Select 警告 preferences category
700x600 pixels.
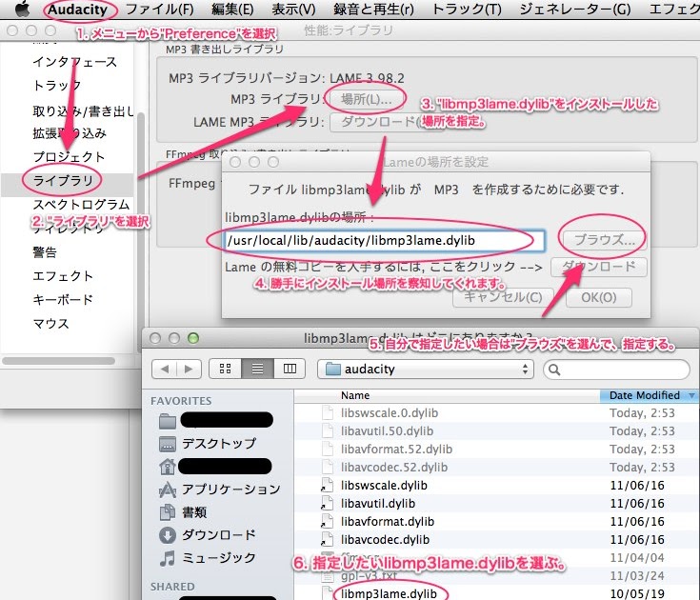[45, 251]
